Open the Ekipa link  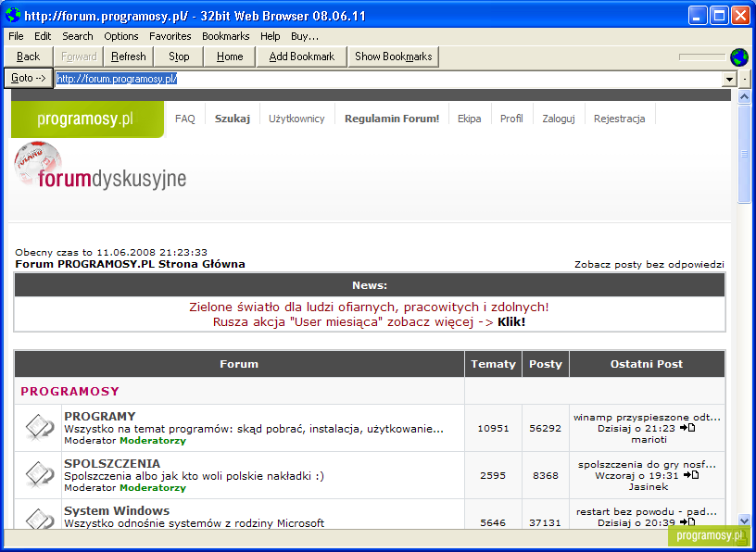point(469,119)
